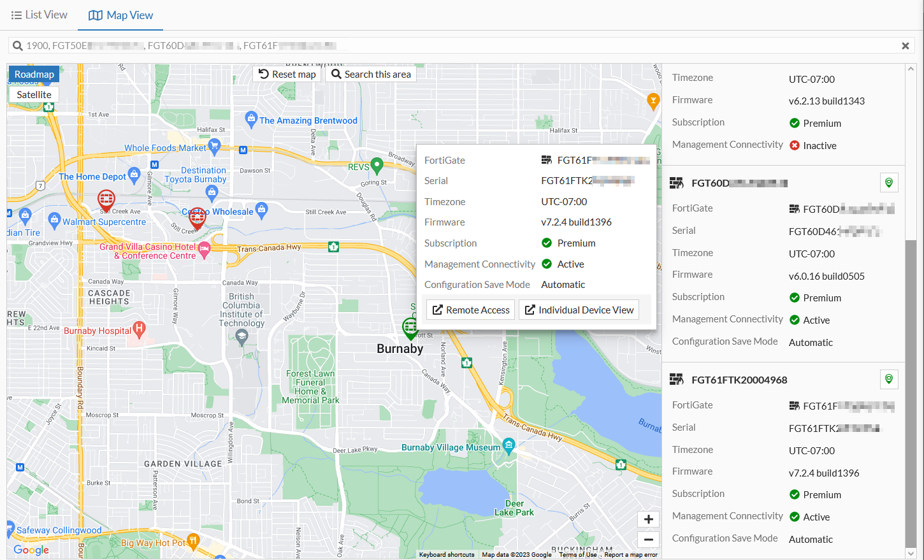The image size is (924, 560).
Task: Click the Toyota Burnaby map pin
Action: pyautogui.click(x=212, y=192)
